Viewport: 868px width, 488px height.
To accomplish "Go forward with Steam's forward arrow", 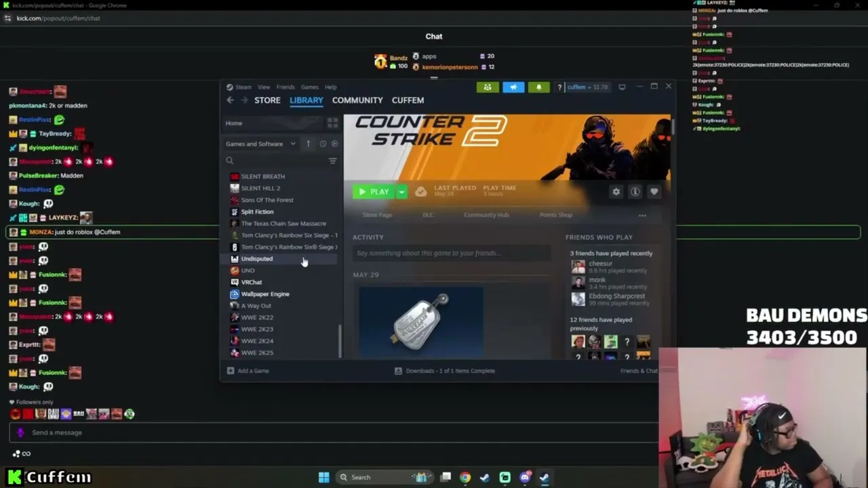I will coord(244,100).
